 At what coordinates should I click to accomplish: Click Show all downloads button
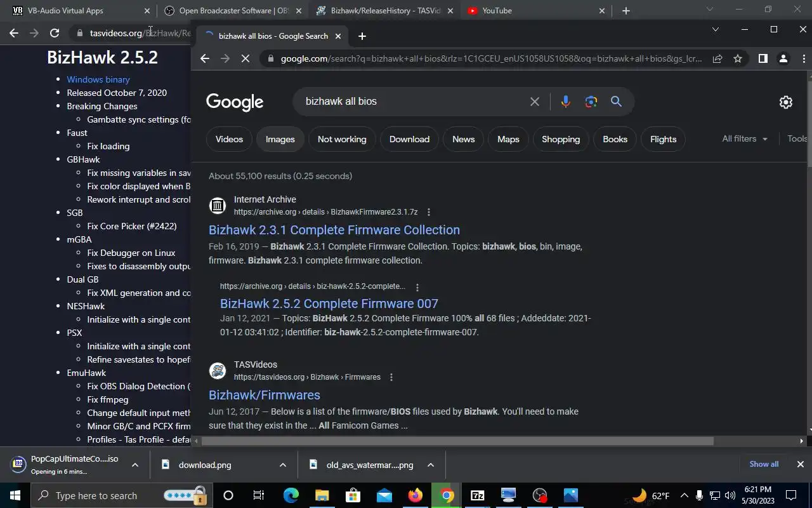(764, 464)
